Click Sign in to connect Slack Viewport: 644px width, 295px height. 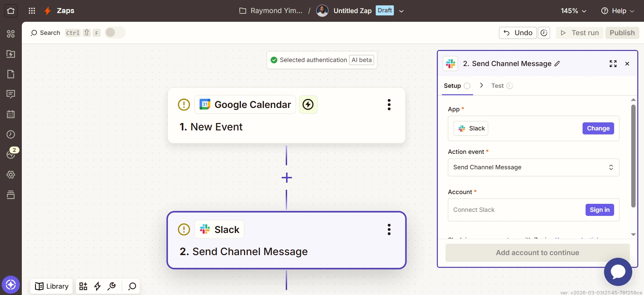[x=599, y=210]
